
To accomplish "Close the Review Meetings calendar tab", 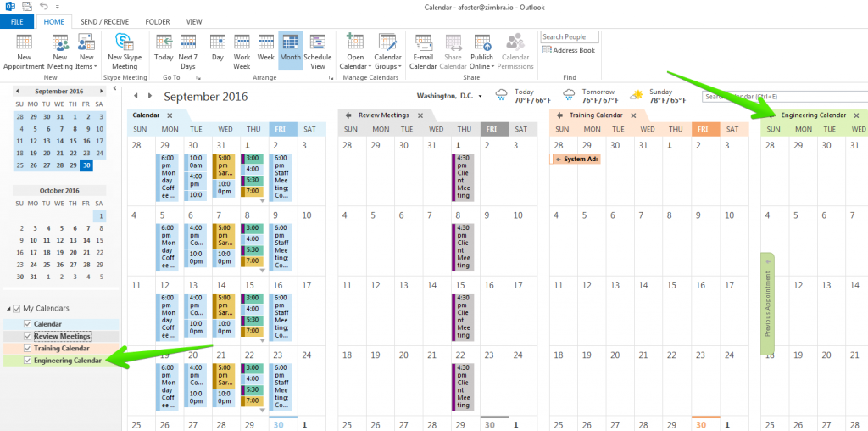I will click(420, 115).
